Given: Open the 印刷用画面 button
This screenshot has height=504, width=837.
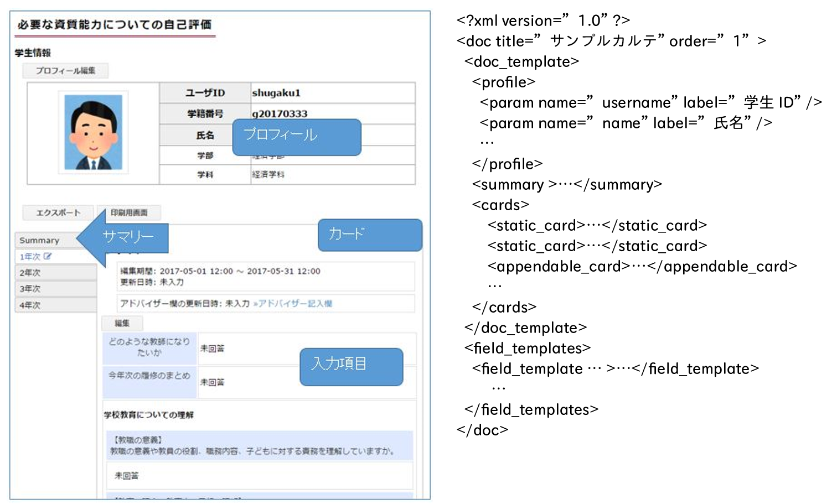Looking at the screenshot, I should [x=129, y=212].
